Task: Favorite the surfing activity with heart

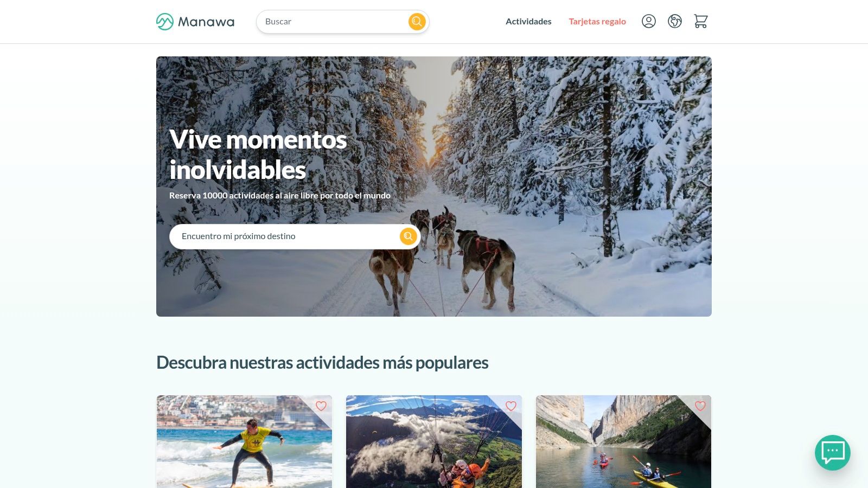Action: 321,406
